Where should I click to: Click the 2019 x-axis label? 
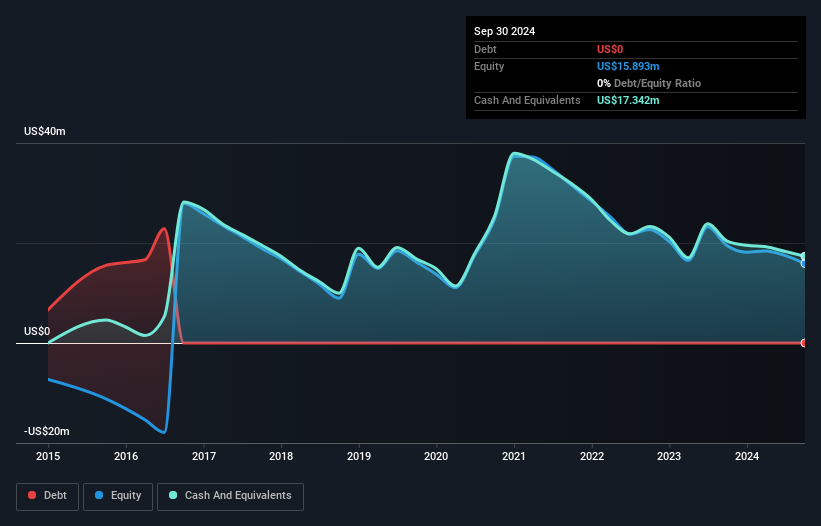[359, 456]
